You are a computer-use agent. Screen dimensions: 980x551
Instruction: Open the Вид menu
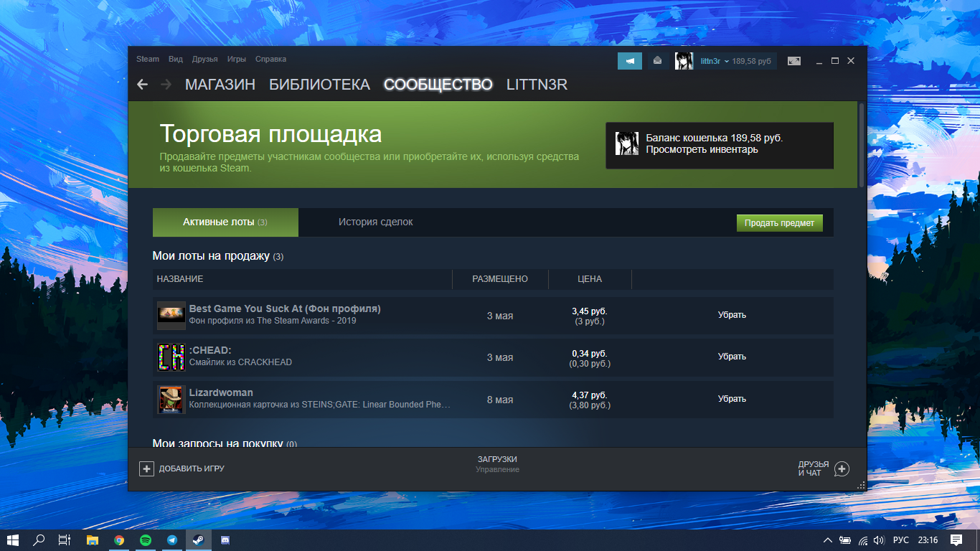(x=176, y=59)
